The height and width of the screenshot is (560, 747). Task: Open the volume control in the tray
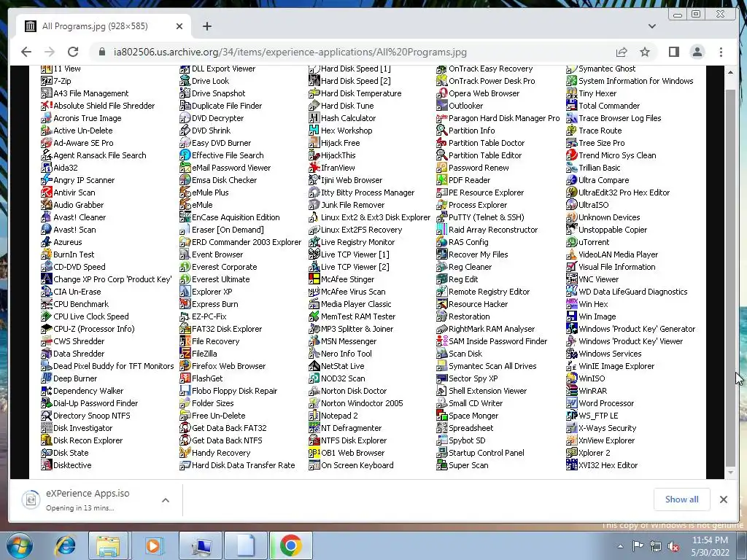click(673, 546)
